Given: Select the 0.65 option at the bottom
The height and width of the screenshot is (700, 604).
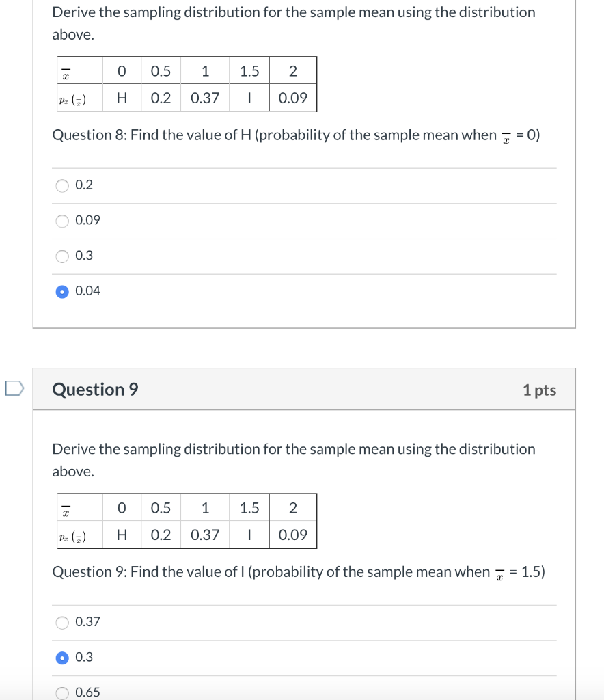Looking at the screenshot, I should tap(62, 693).
